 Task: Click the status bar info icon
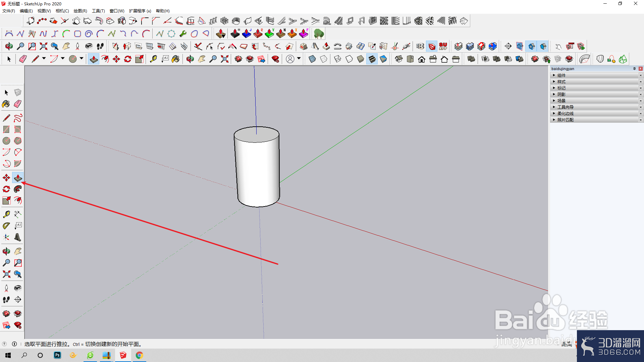(x=14, y=344)
